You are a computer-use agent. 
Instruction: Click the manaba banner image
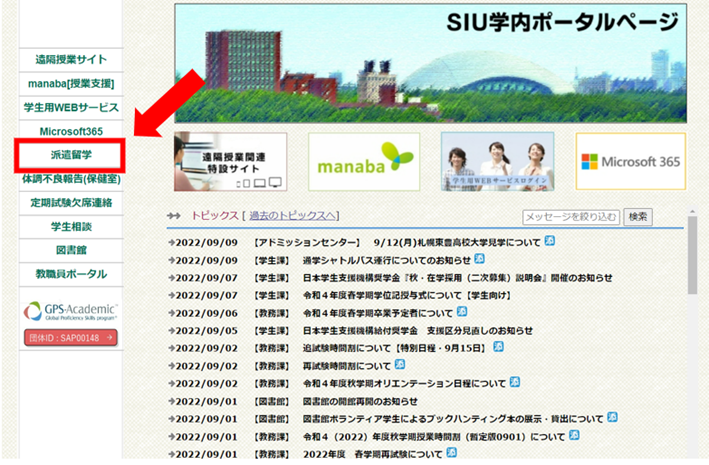point(364,161)
